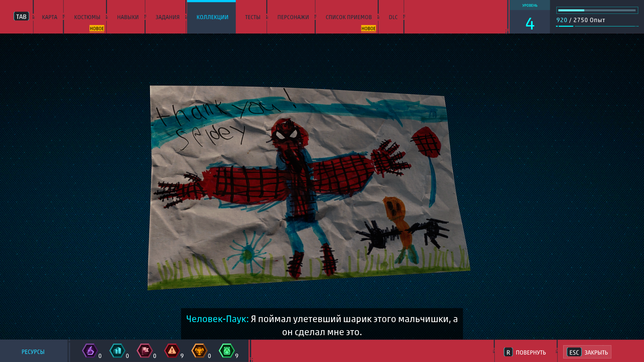Click the НОВОЕ badge under КОСТЮМЫ

[97, 28]
